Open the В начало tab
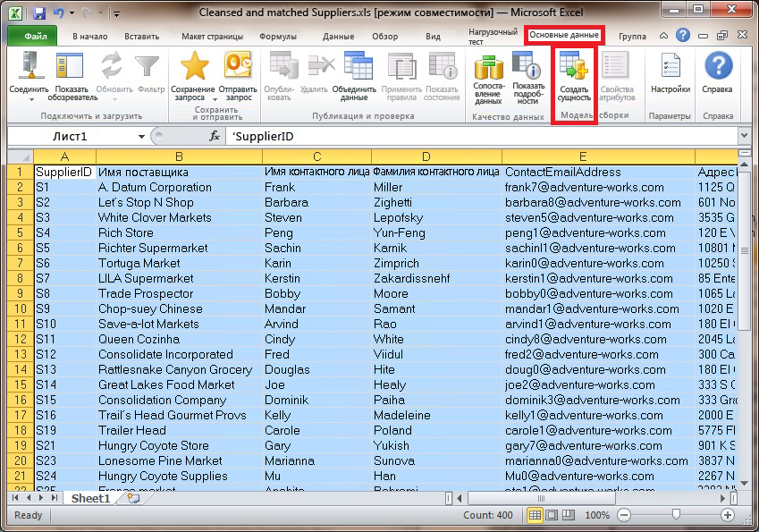 pos(90,37)
